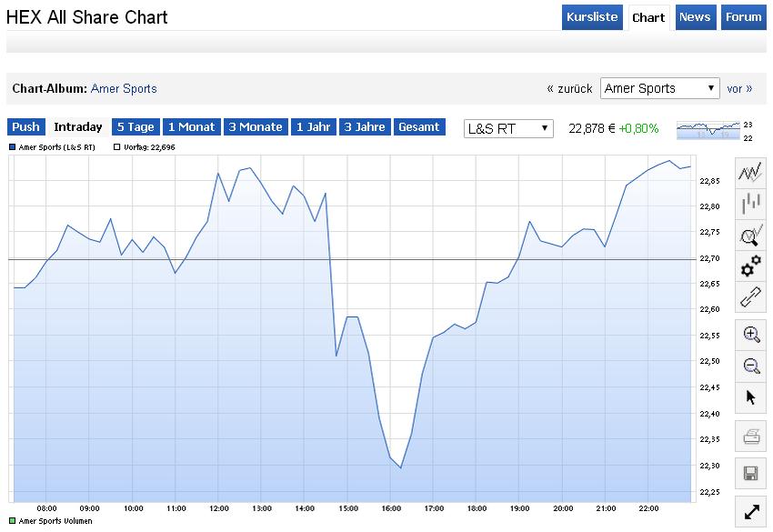The image size is (773, 532).
Task: Select the 5 Tage time range
Action: tap(135, 127)
